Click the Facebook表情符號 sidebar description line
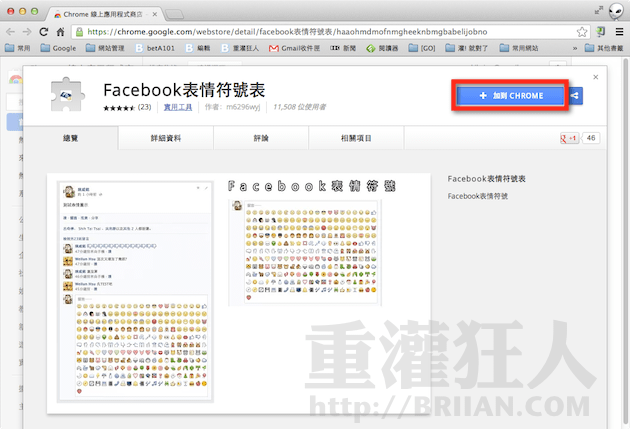630x429 pixels. pos(478,196)
